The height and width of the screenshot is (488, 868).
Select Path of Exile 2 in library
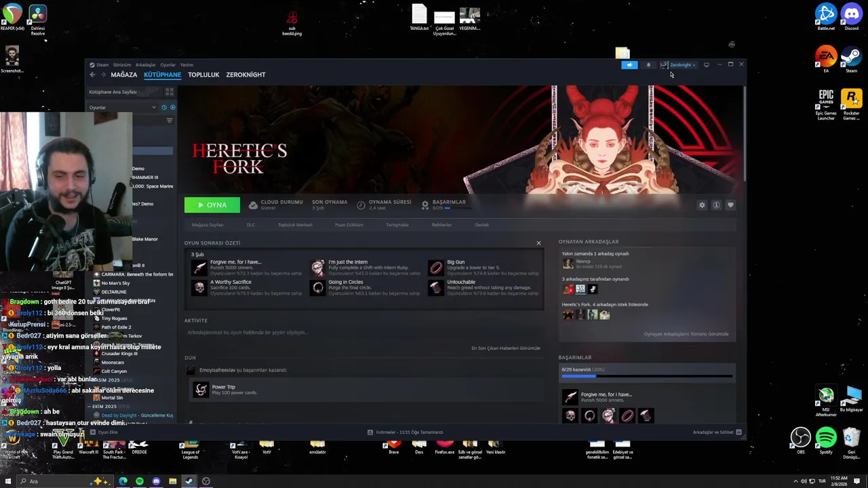tap(116, 327)
